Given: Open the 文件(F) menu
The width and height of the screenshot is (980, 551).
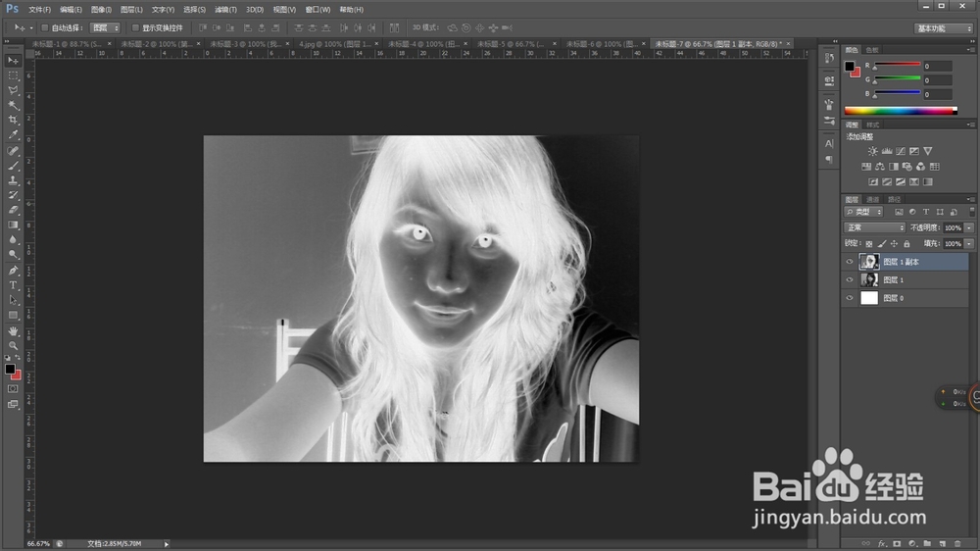Looking at the screenshot, I should point(39,10).
